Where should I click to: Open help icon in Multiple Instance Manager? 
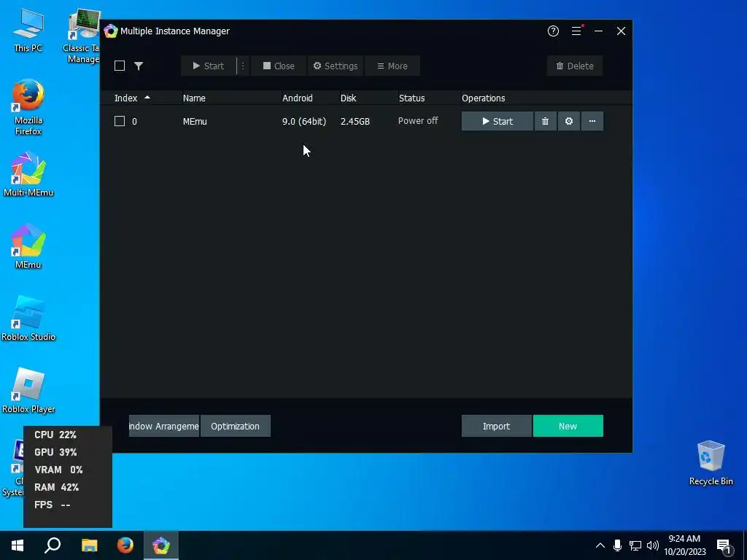pos(553,31)
